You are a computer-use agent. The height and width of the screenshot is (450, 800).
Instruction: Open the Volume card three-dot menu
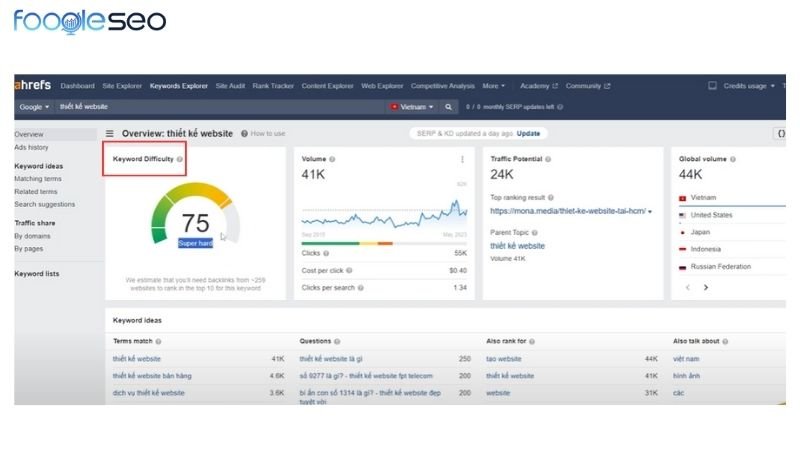click(x=462, y=160)
